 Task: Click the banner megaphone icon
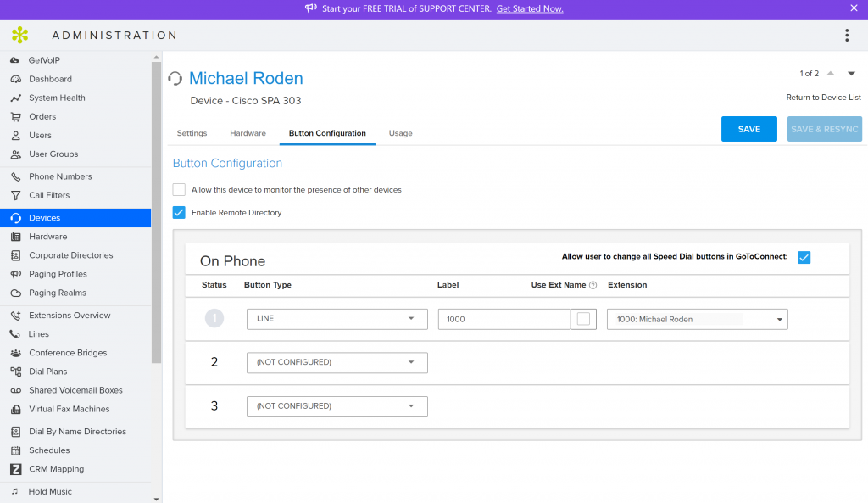point(310,8)
